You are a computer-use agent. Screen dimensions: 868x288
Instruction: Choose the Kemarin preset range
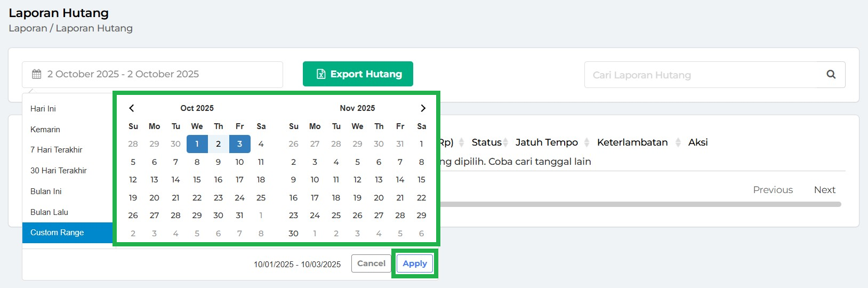tap(45, 130)
